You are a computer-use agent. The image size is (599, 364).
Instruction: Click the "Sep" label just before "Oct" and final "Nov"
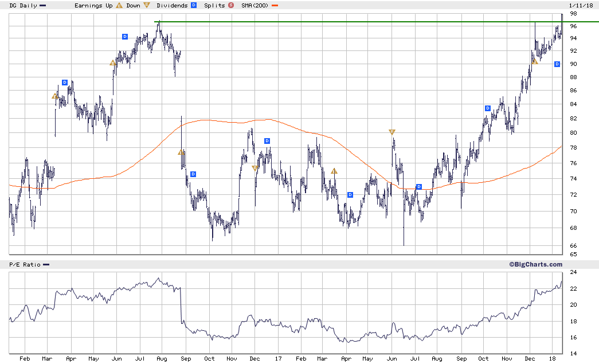pyautogui.click(x=461, y=359)
